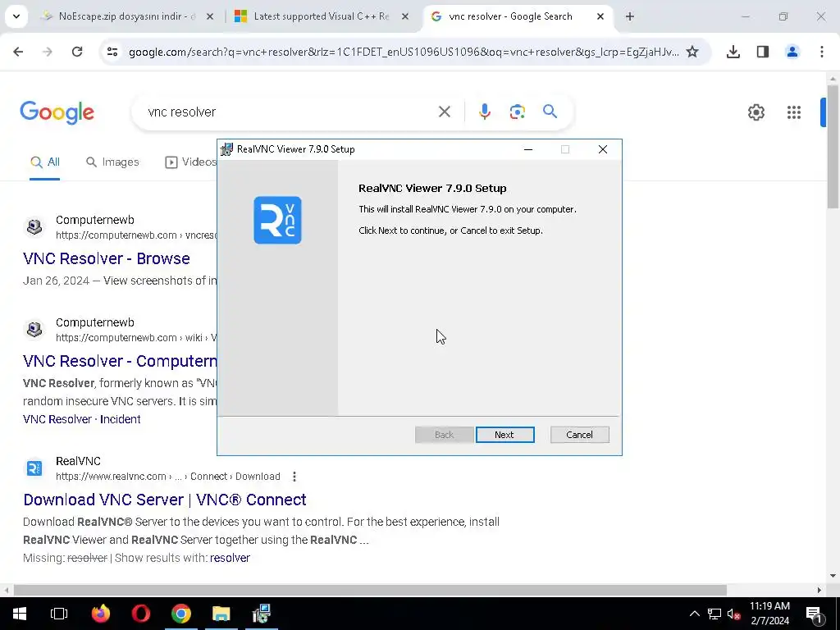
Task: Click the address bar URL
Action: (x=404, y=52)
